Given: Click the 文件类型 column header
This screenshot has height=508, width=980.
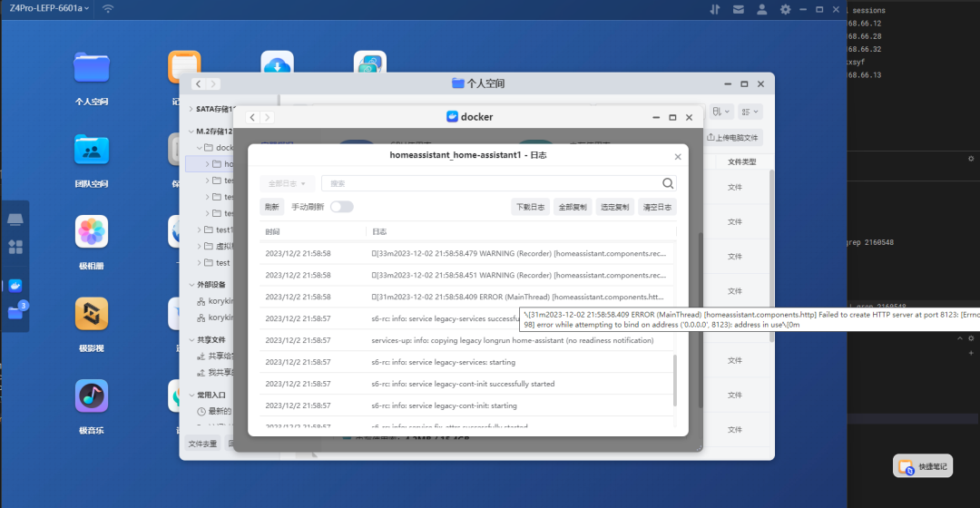Looking at the screenshot, I should pyautogui.click(x=742, y=161).
